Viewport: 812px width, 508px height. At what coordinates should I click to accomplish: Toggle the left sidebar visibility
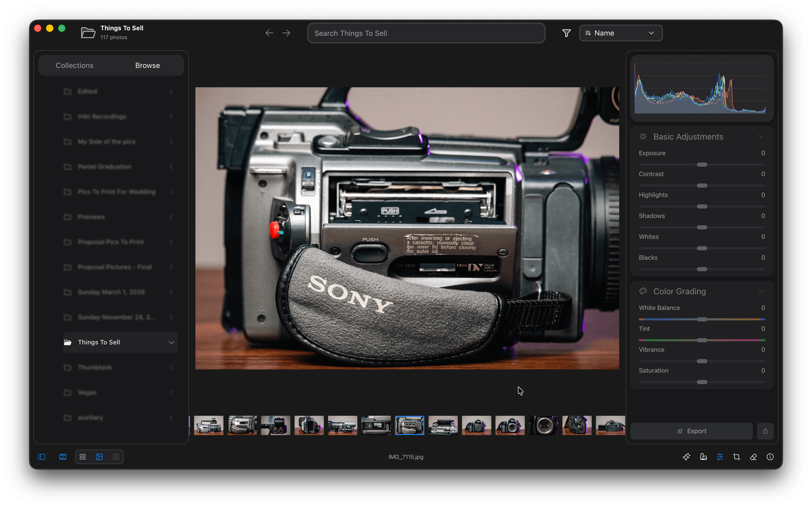[x=42, y=457]
